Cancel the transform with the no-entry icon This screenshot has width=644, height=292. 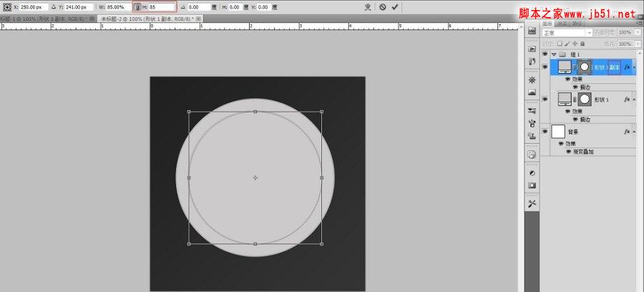point(382,7)
